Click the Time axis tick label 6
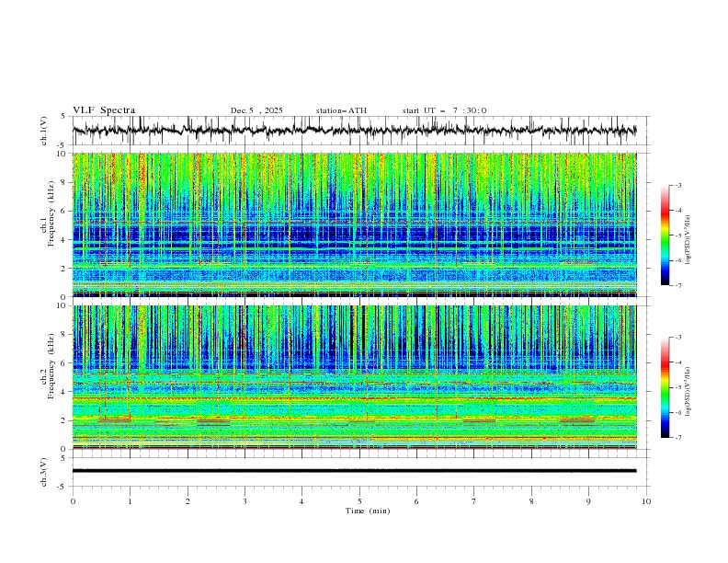The image size is (728, 563). [416, 501]
